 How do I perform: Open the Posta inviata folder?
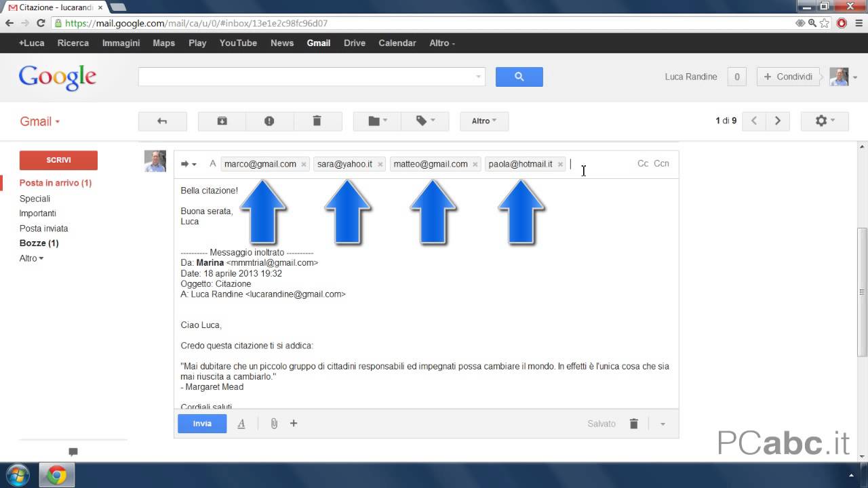click(x=43, y=228)
